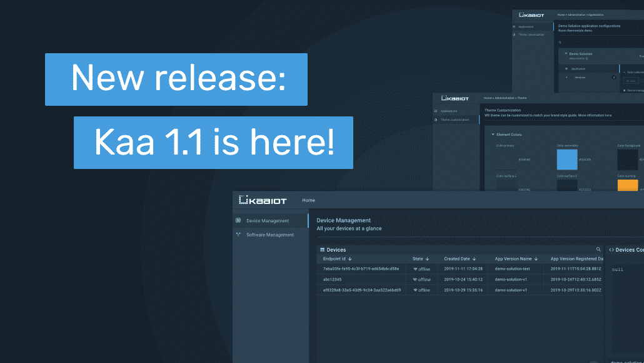Click the KaaIoT logo in the Device Management window
Viewport: 644px width, 363px height.
click(263, 200)
